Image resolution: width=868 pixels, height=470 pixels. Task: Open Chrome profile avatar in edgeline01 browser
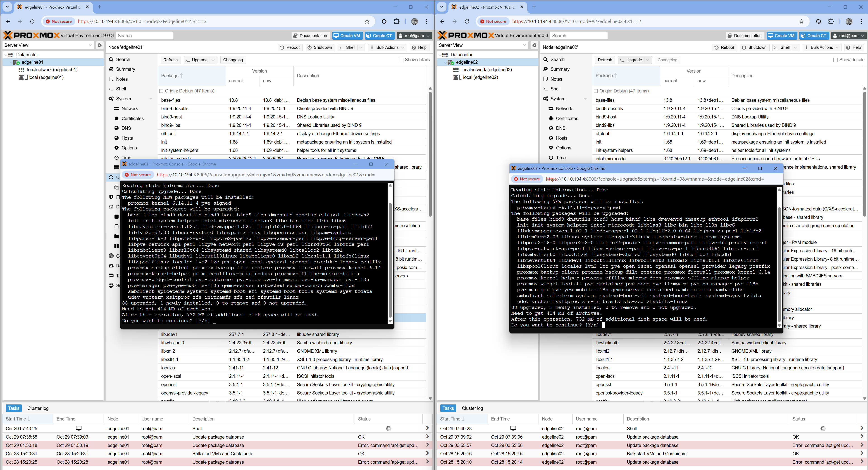click(x=415, y=21)
